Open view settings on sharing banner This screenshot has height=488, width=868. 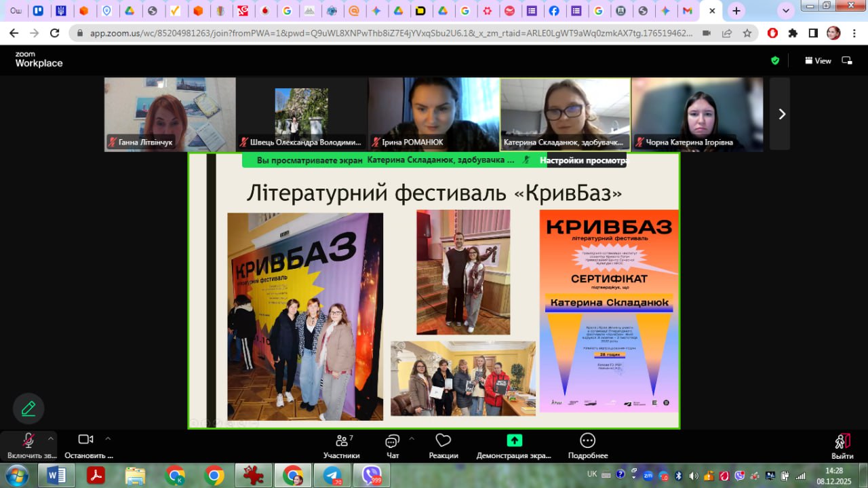583,161
